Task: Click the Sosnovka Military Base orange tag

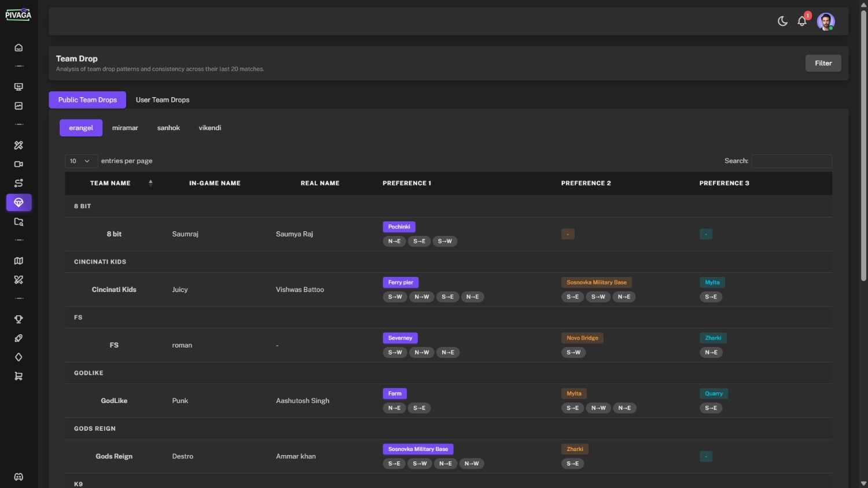Action: point(596,283)
